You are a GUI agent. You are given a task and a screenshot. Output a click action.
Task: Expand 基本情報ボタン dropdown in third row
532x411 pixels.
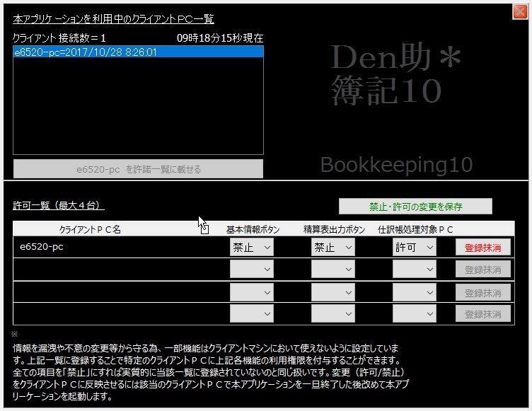click(251, 292)
